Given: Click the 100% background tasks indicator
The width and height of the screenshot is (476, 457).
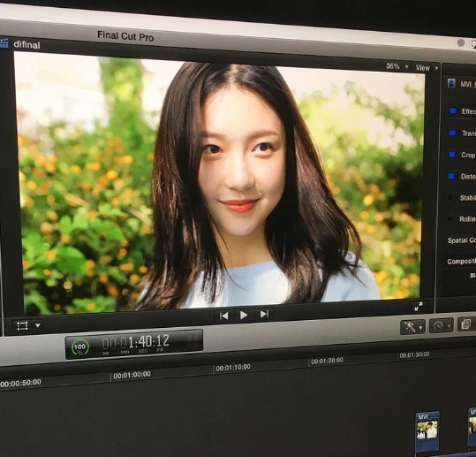Looking at the screenshot, I should click(80, 347).
